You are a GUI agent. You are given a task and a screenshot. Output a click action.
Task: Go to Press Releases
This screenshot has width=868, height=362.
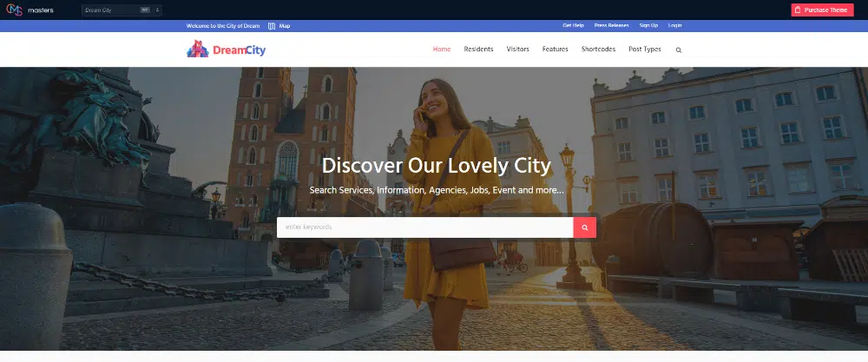[612, 26]
